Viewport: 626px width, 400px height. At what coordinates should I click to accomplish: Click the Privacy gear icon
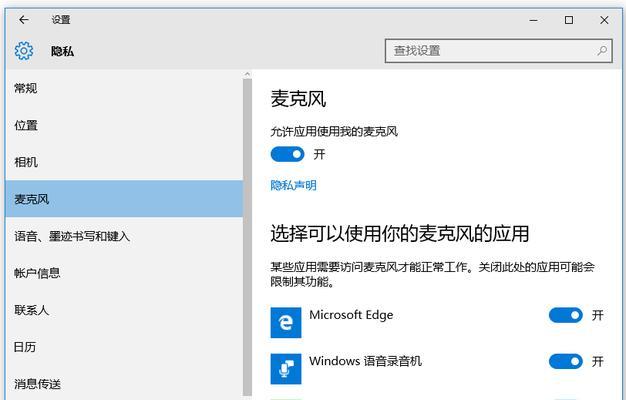24,51
